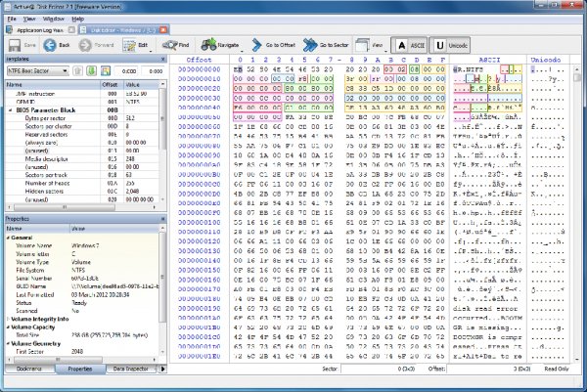Click the Read Only status bar entry
The width and height of the screenshot is (587, 392).
pyautogui.click(x=557, y=369)
